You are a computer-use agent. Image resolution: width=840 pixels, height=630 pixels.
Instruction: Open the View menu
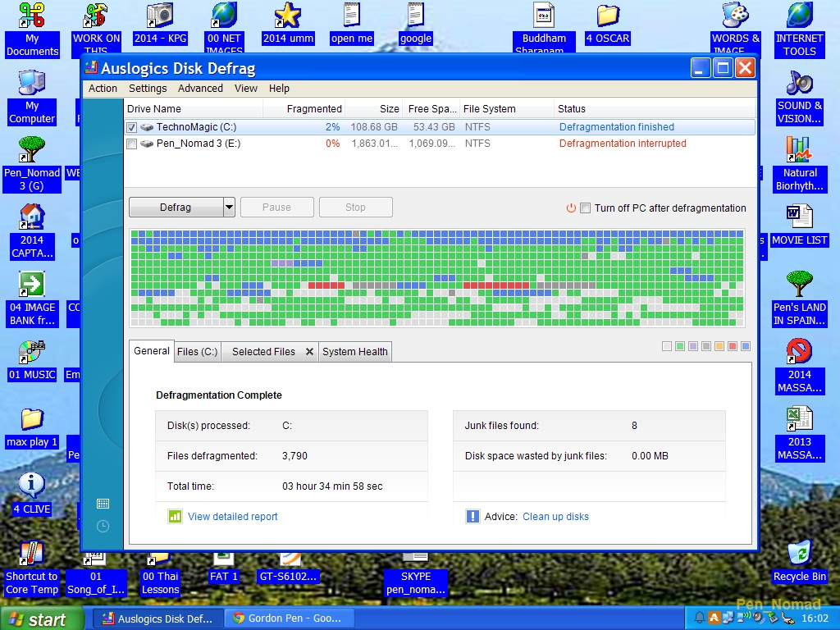pos(246,89)
